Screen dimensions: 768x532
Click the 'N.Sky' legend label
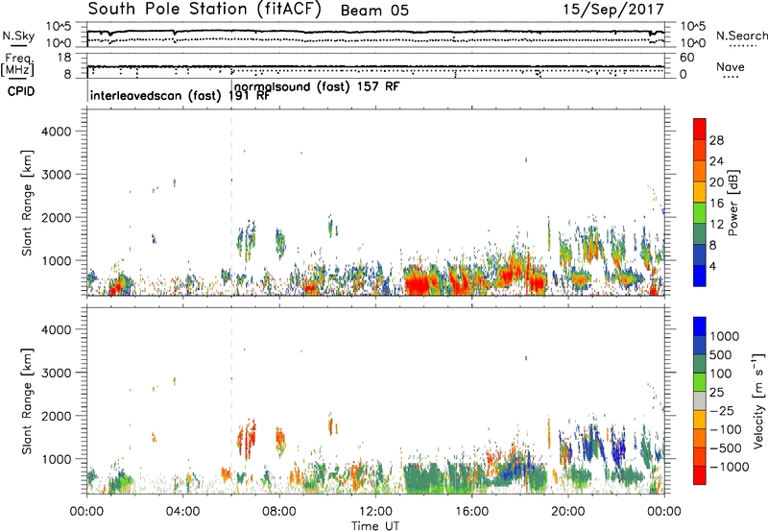tap(18, 36)
